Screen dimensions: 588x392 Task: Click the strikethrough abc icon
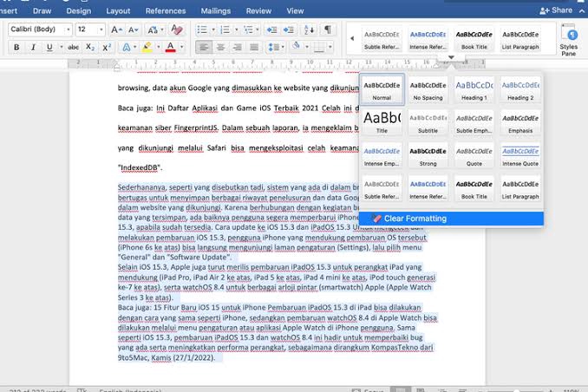(x=72, y=47)
